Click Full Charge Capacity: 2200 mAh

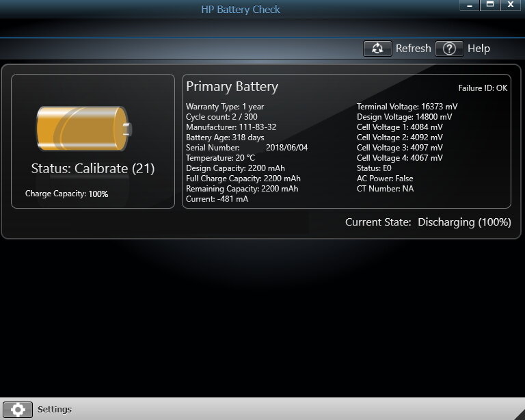pyautogui.click(x=243, y=179)
